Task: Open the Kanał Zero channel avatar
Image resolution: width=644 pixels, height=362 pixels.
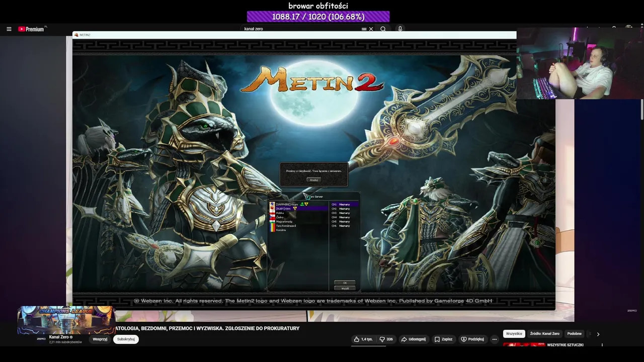Action: [x=41, y=339]
